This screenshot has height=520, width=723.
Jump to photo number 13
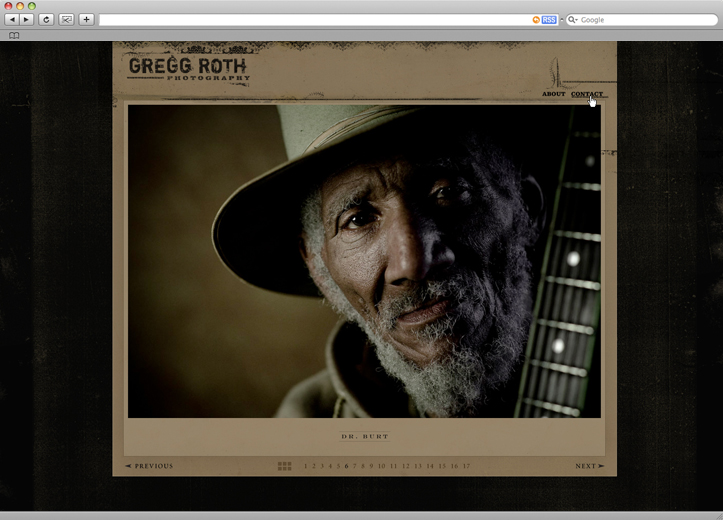418,466
